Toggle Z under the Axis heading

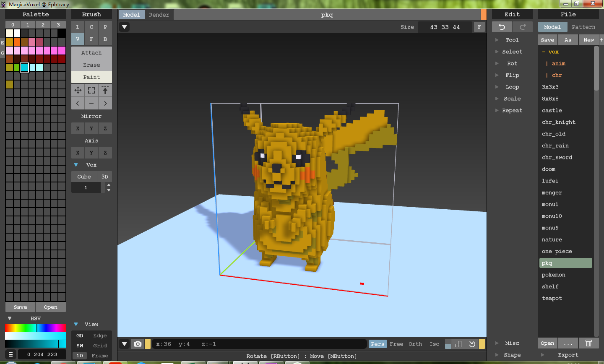pyautogui.click(x=105, y=153)
